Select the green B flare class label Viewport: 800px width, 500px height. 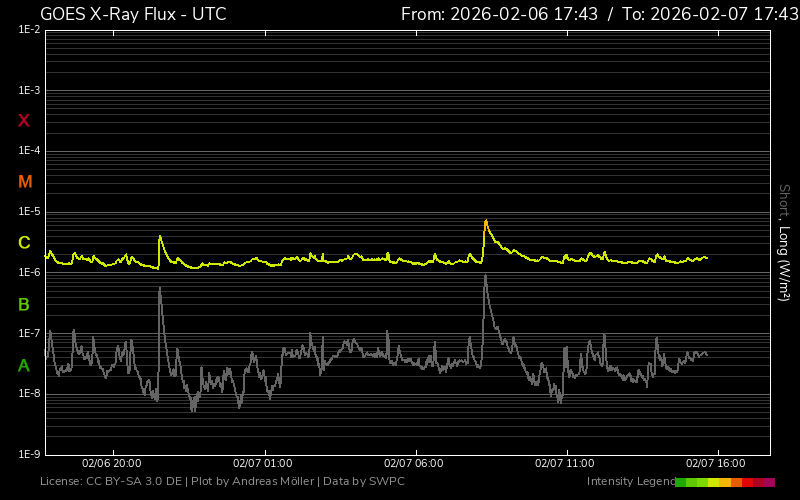click(x=24, y=304)
